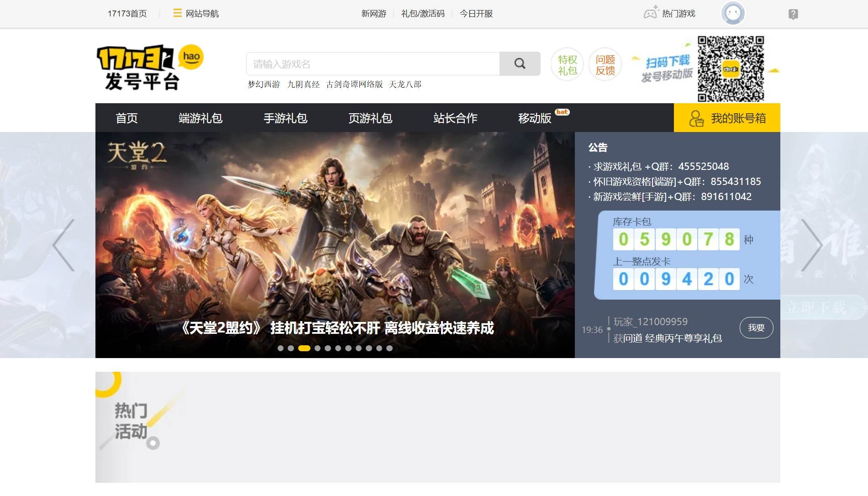This screenshot has height=496, width=868.
Task: Open the 特权礼包 round icon
Action: click(x=567, y=64)
